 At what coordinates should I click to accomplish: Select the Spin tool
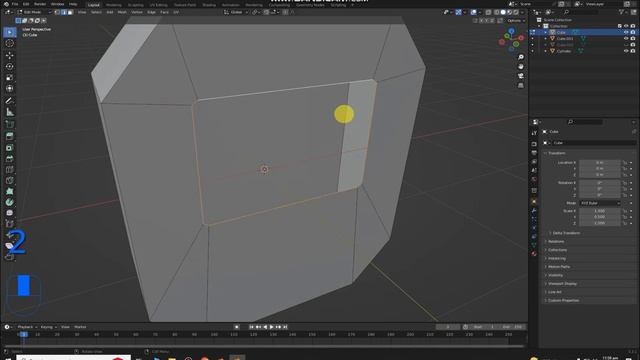[x=9, y=202]
